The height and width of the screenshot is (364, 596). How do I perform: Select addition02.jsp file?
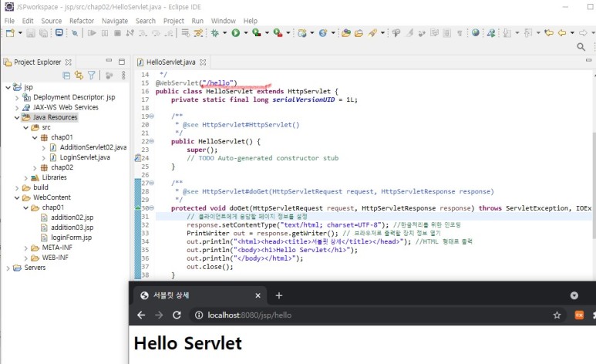coord(72,217)
